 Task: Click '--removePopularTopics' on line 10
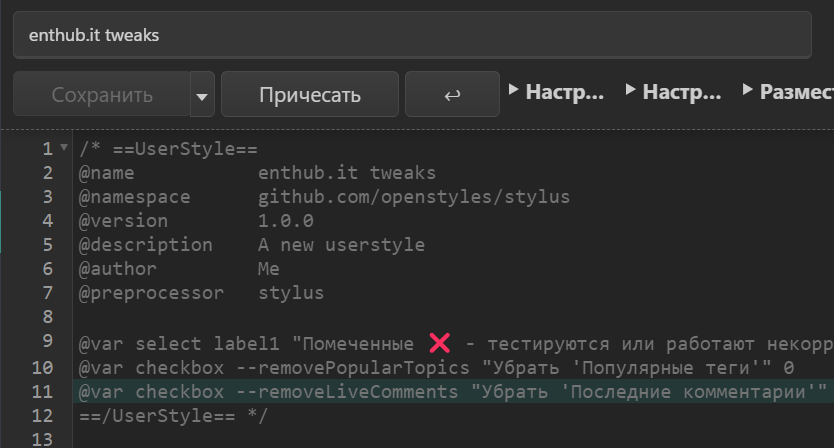click(353, 368)
